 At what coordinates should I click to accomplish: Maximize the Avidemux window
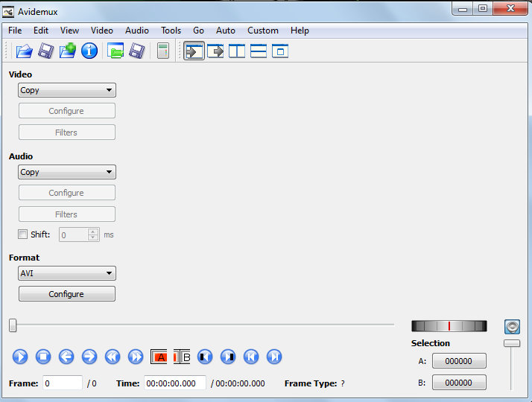483,8
